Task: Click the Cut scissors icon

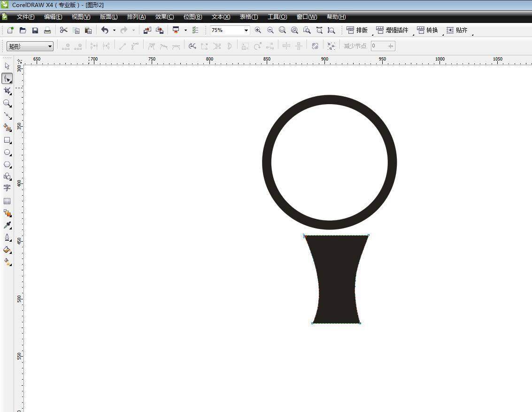Action: tap(63, 30)
